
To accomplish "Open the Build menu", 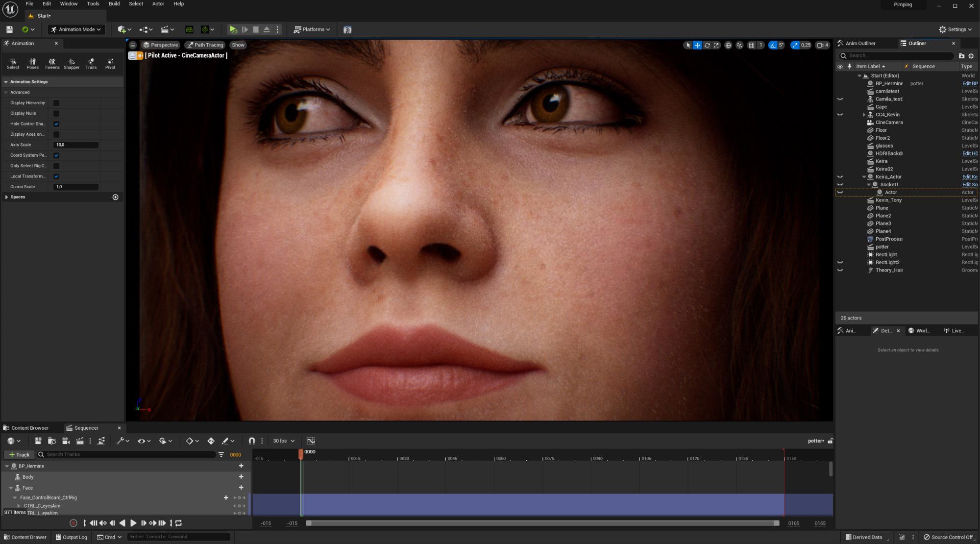I will (114, 4).
